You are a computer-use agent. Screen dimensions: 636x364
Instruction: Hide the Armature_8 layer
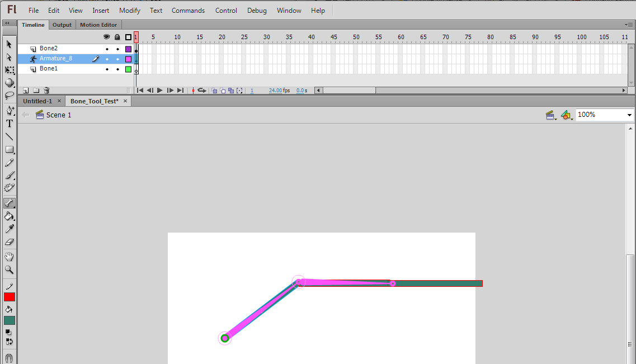pyautogui.click(x=107, y=59)
